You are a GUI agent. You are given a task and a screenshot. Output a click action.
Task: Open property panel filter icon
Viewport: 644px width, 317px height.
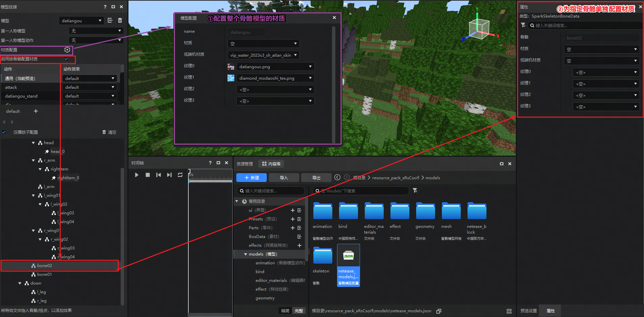coord(523,25)
